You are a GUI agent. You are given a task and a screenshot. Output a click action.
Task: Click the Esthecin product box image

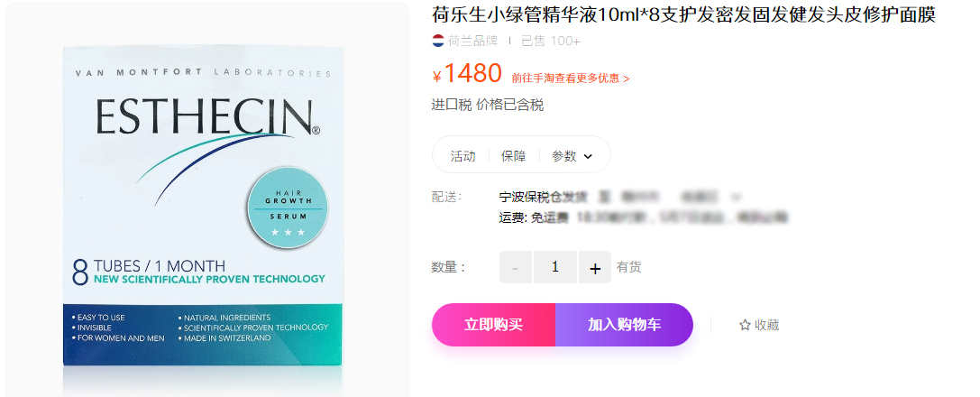click(202, 208)
